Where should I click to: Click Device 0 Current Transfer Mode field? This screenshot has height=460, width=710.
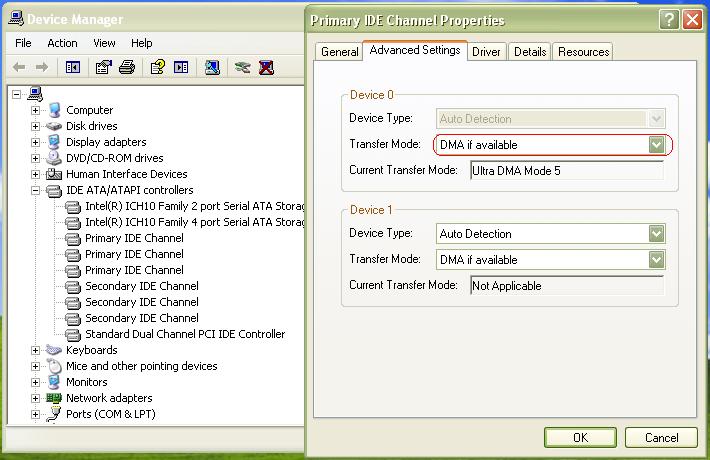tap(566, 170)
